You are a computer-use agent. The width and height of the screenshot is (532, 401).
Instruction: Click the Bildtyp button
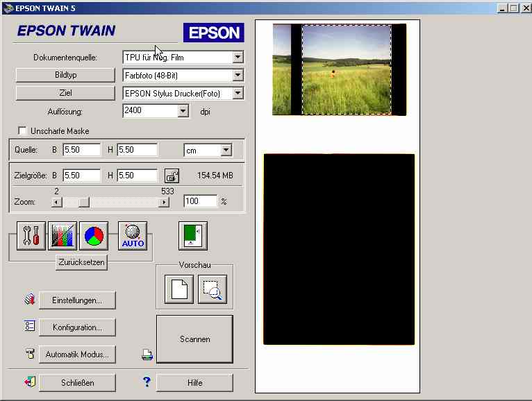pos(65,75)
